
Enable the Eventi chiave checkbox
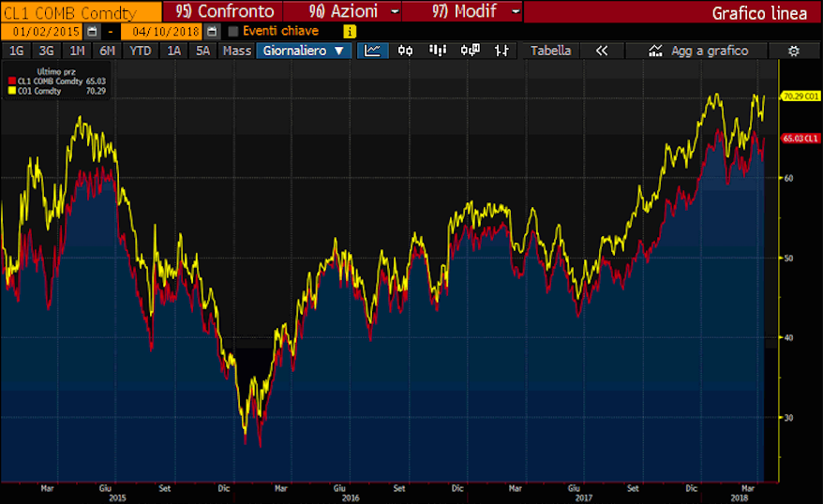(233, 31)
